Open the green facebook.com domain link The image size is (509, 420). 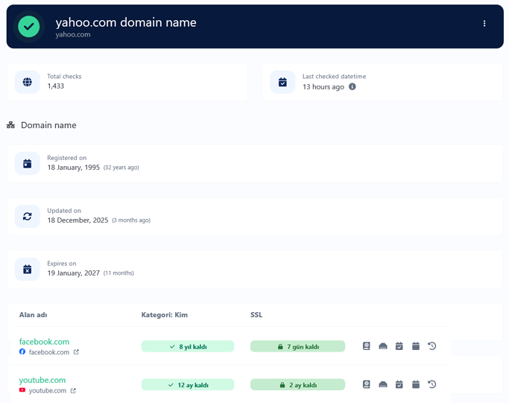(44, 342)
